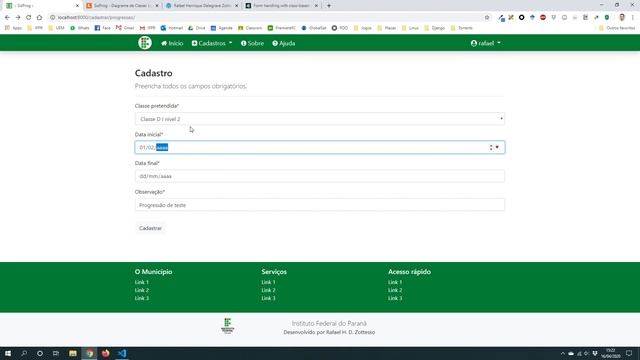
Task: Bookmark this page with star icon
Action: (x=487, y=18)
